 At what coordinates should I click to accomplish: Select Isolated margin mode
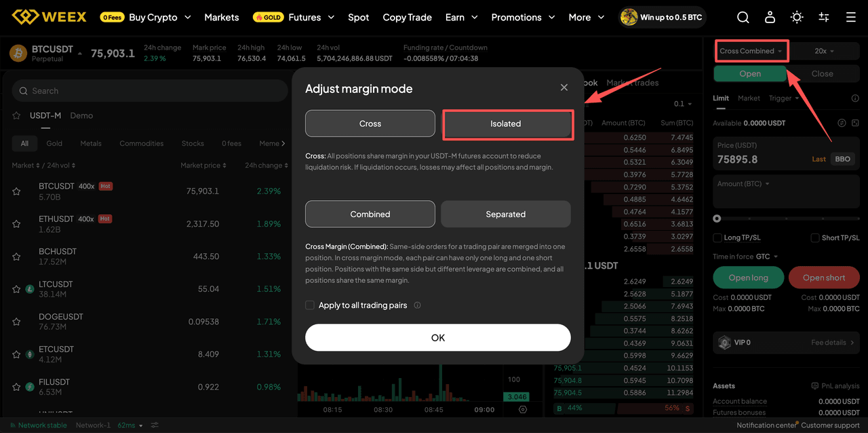(506, 124)
